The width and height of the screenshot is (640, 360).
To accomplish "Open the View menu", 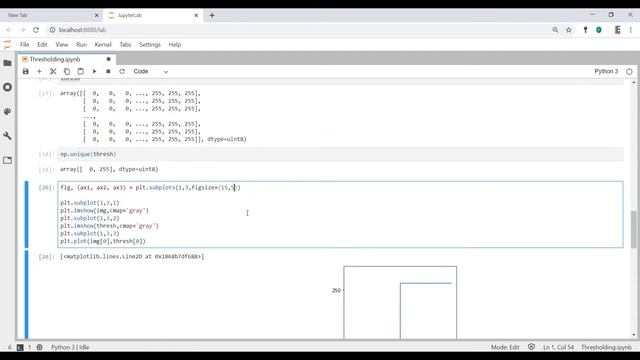I will [62, 44].
